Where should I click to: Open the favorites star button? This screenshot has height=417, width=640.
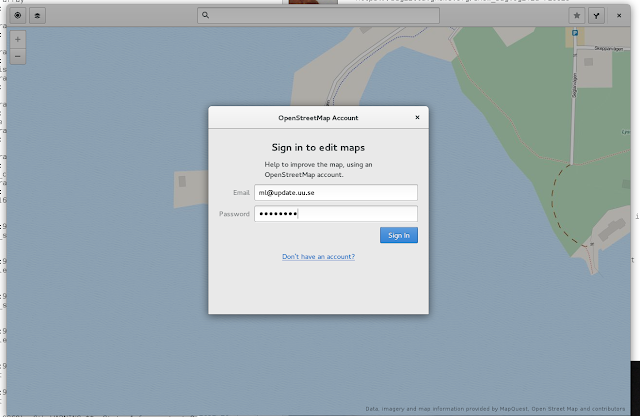(x=577, y=16)
